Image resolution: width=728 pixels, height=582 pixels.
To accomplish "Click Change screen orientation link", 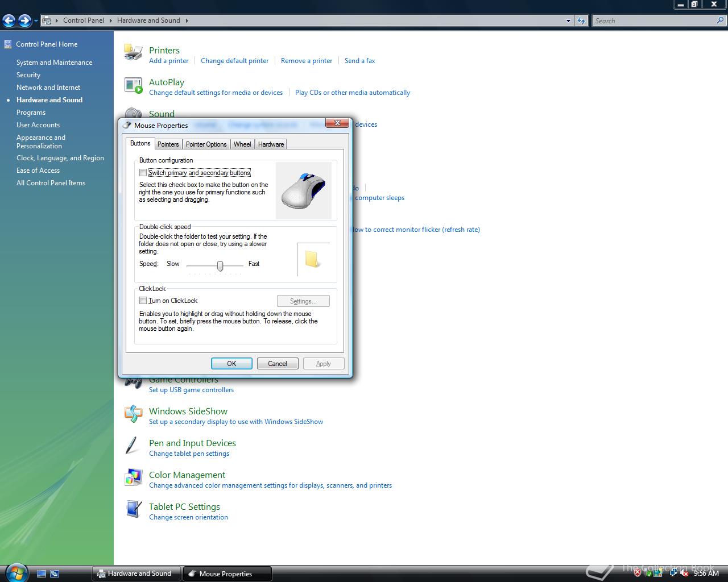I will point(188,517).
